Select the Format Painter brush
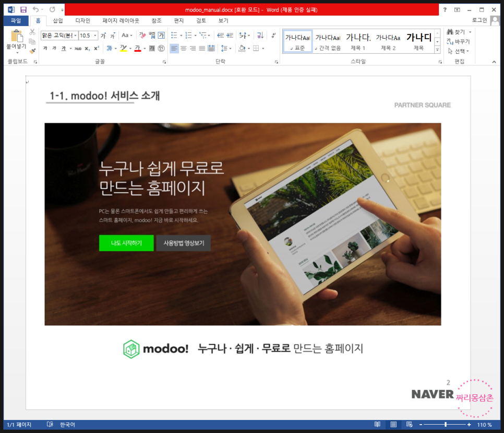 tap(32, 51)
